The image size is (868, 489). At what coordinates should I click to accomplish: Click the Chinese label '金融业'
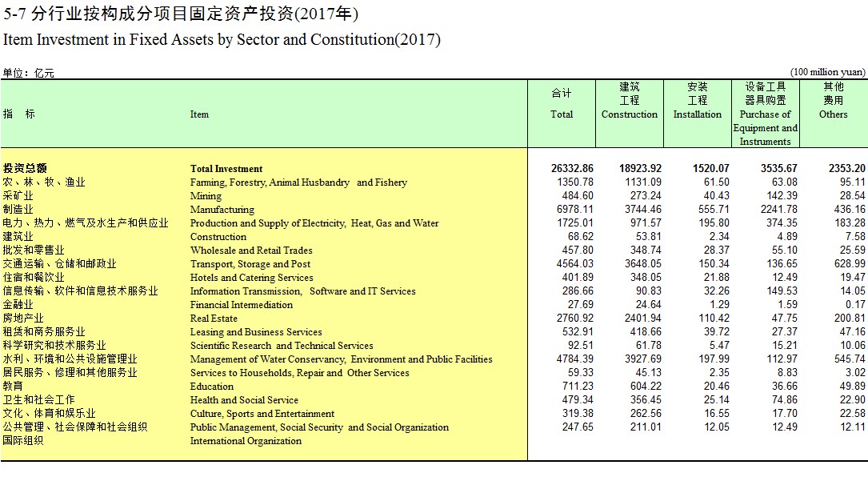[x=18, y=305]
